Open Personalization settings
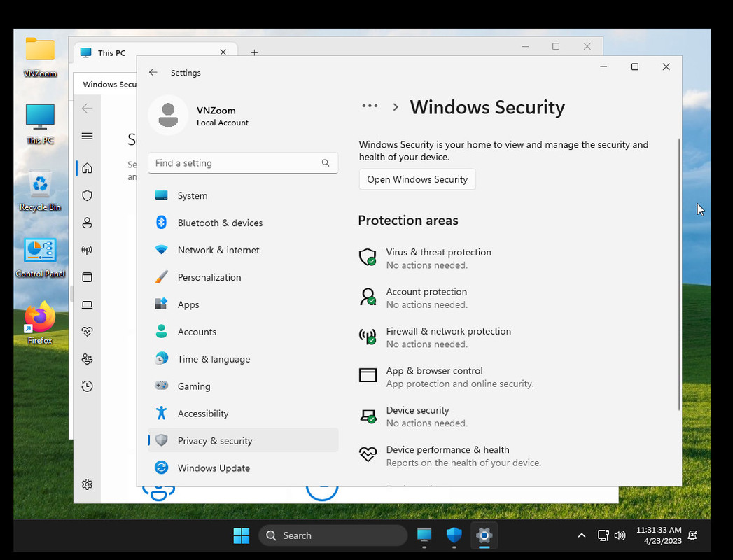 pos(243,277)
